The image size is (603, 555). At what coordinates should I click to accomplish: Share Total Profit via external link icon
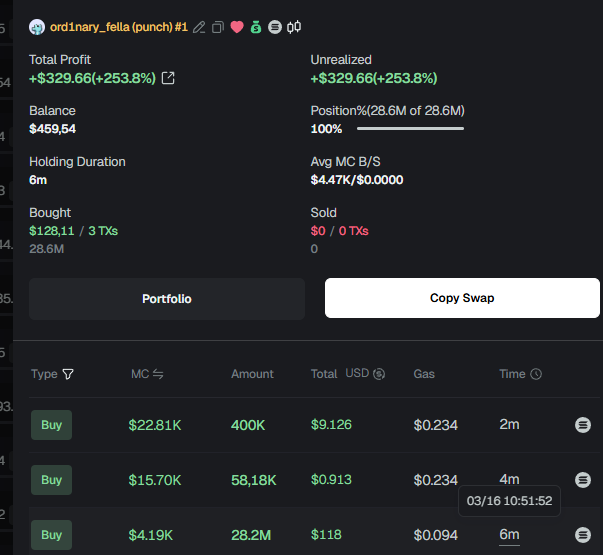click(x=168, y=78)
